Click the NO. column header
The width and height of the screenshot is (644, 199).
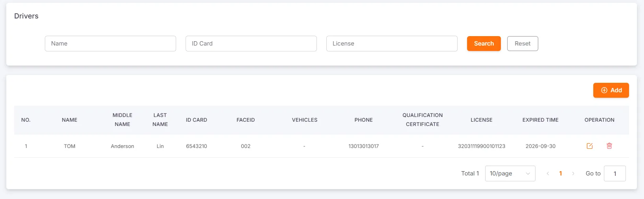[26, 120]
